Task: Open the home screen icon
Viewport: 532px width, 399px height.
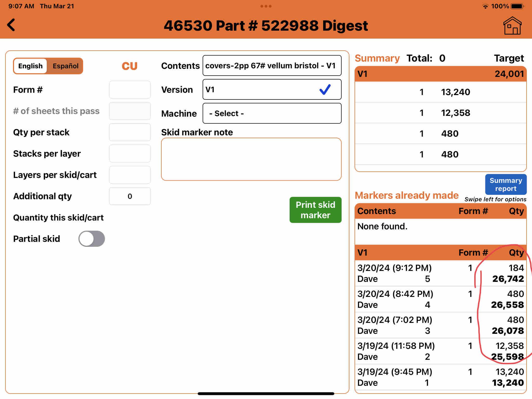Action: point(512,26)
